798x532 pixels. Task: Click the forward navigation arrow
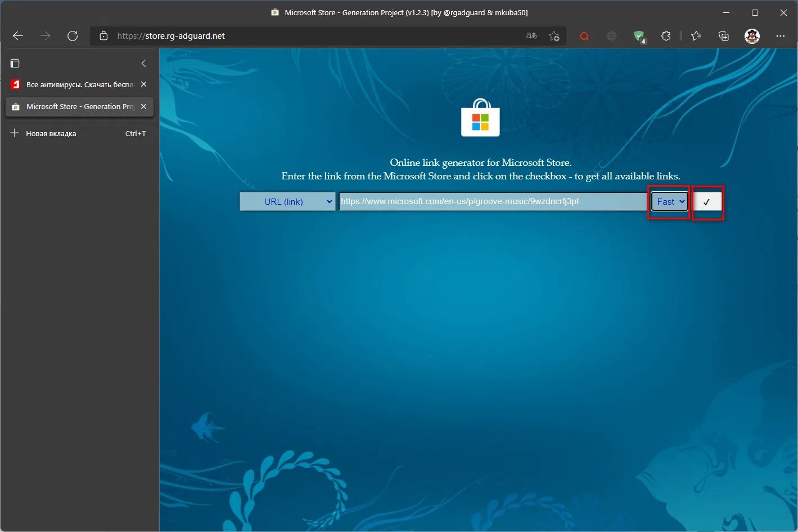(x=46, y=36)
